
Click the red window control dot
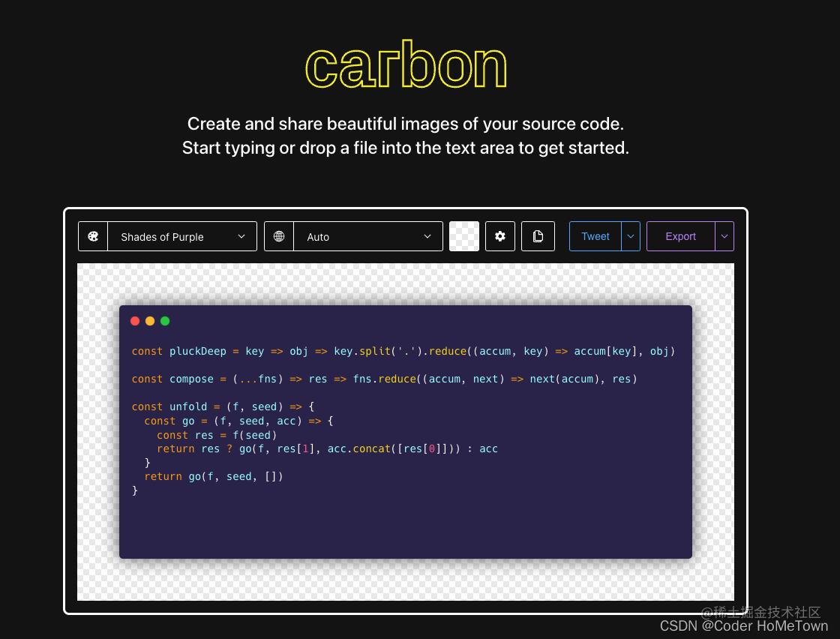point(135,321)
